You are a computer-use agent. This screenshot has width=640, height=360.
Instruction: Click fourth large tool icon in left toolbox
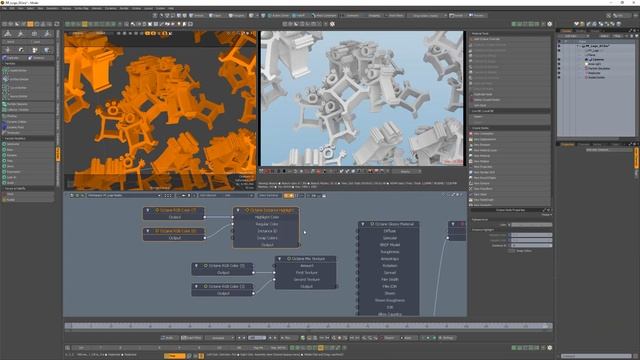coord(48,34)
